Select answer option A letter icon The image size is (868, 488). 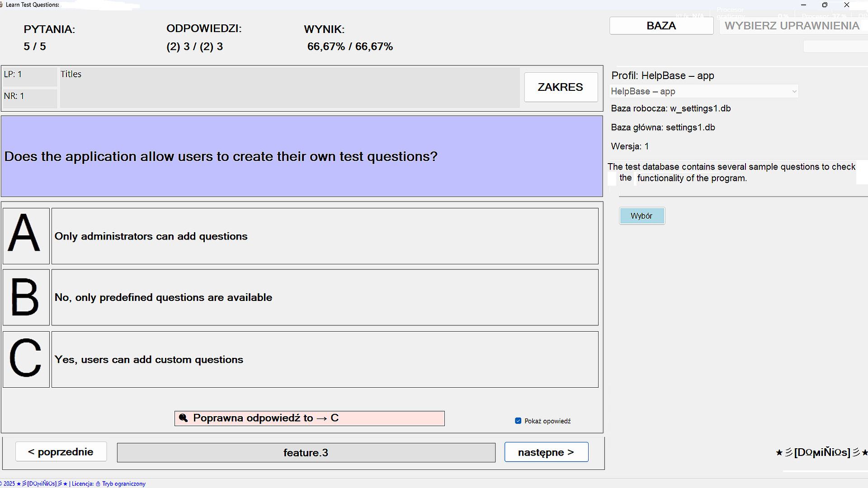[26, 235]
